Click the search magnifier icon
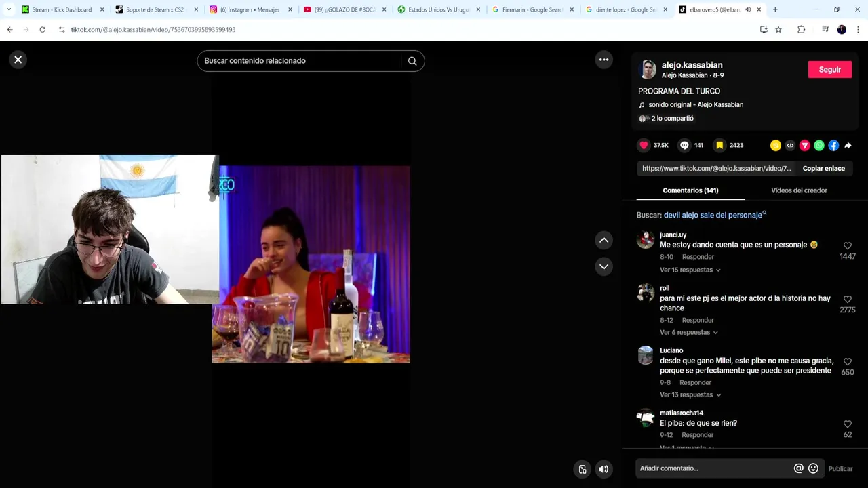Viewport: 868px width, 488px height. click(x=412, y=61)
